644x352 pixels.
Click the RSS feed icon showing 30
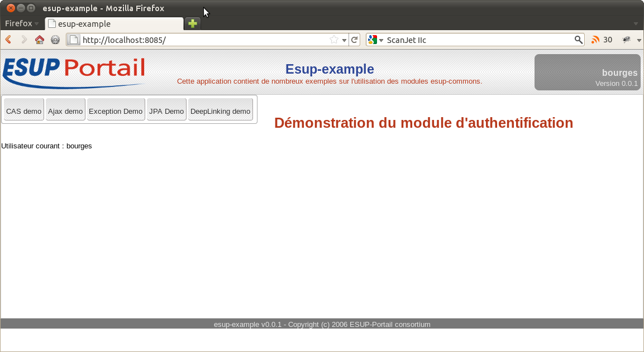coord(595,40)
